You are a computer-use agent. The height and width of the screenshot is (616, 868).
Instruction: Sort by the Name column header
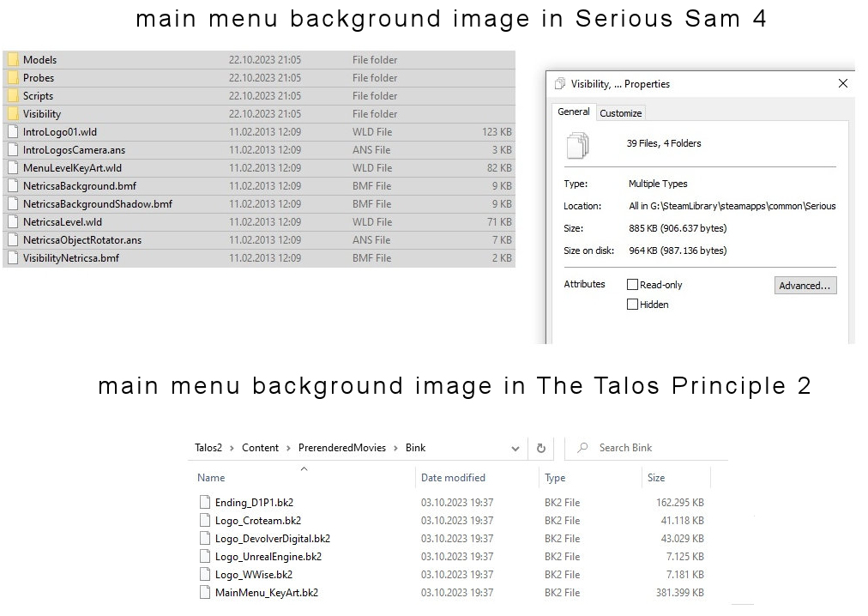[211, 478]
